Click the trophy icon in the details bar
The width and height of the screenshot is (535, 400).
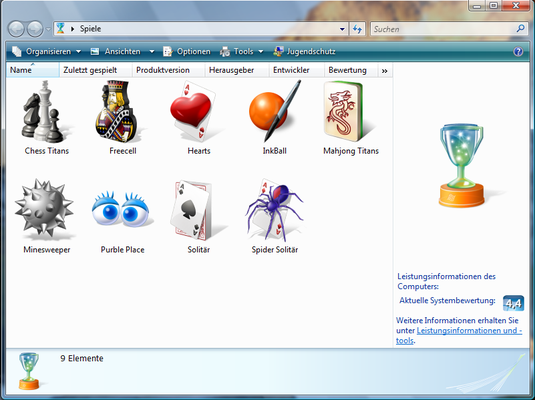pyautogui.click(x=29, y=371)
